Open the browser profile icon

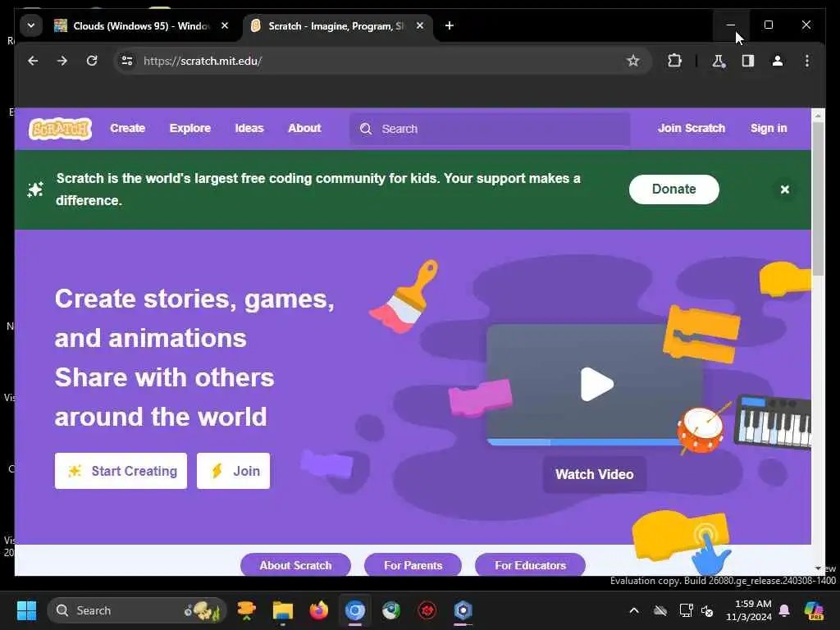[778, 61]
